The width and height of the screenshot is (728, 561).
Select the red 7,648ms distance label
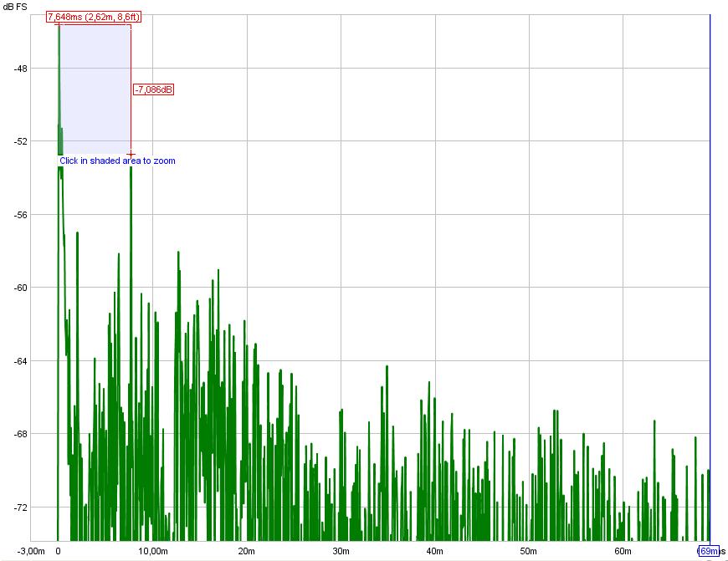click(94, 17)
